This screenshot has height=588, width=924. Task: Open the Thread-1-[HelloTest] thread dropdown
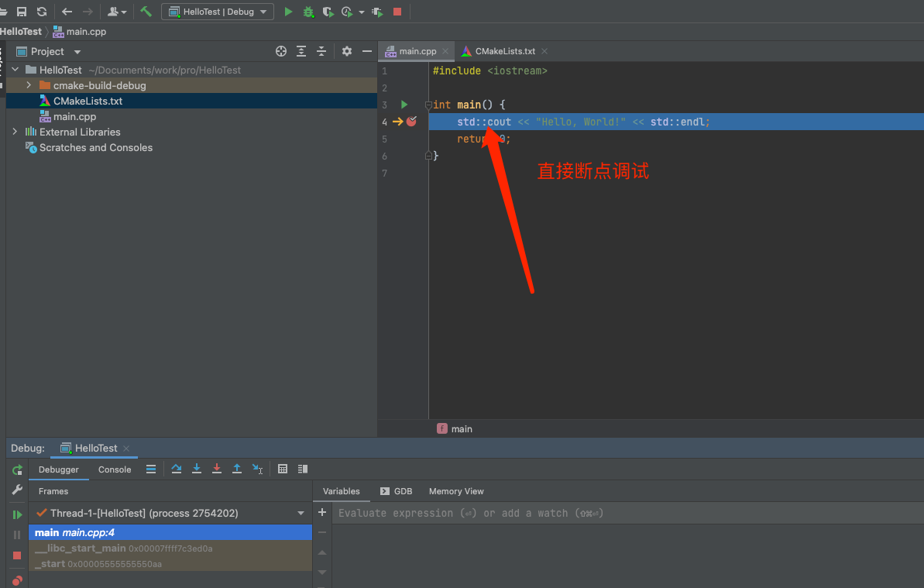301,513
